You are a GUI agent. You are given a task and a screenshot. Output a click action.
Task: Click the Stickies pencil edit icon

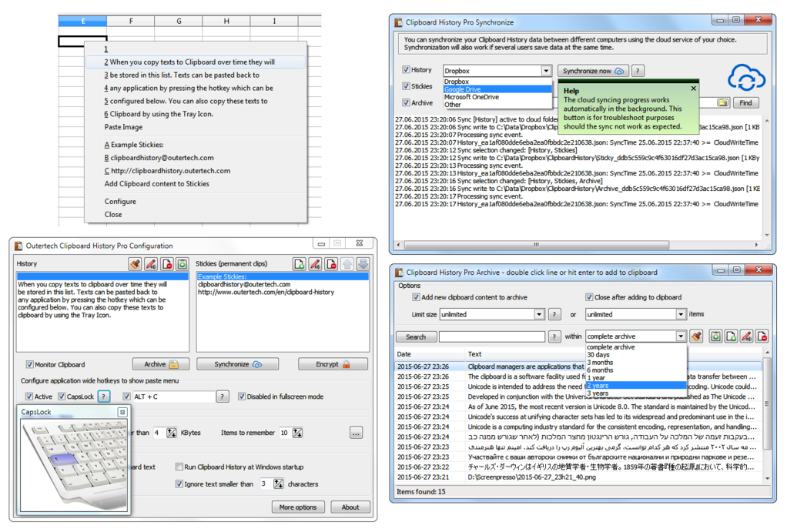315,264
